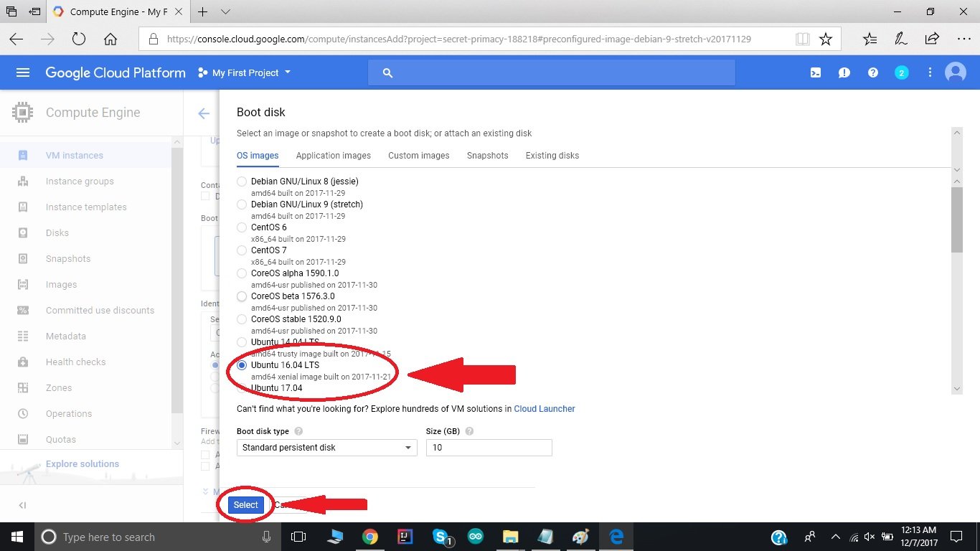Open the help question mark icon

(x=873, y=72)
